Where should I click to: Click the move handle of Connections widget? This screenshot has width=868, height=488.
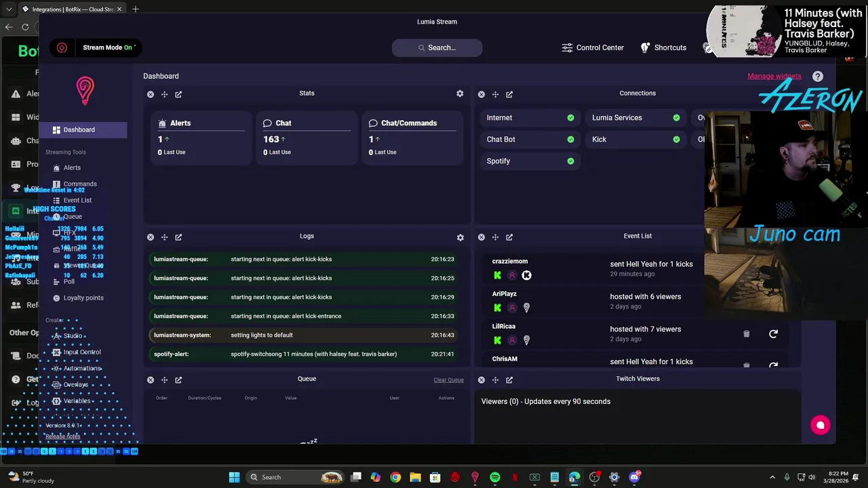(495, 94)
